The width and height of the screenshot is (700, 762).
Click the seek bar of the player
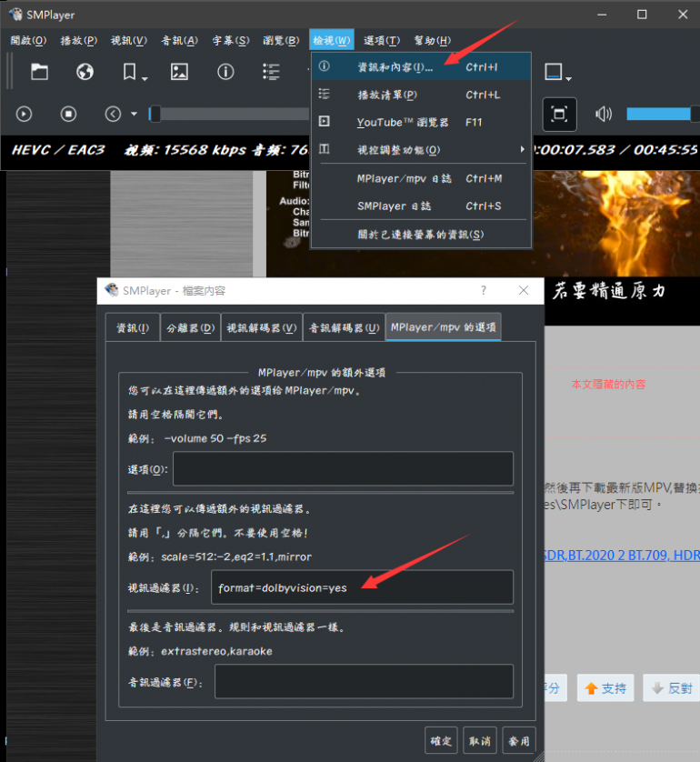coord(228,115)
